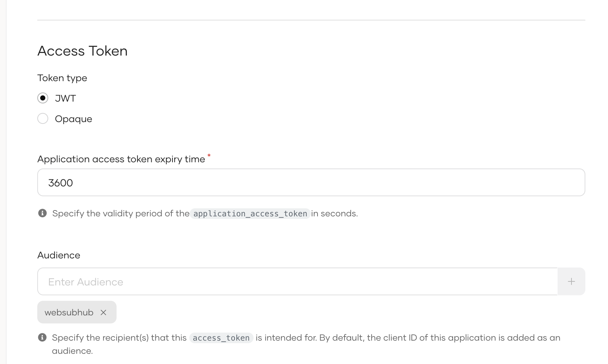The width and height of the screenshot is (608, 364).
Task: Click the 'Opaque' token type label text
Action: point(73,119)
